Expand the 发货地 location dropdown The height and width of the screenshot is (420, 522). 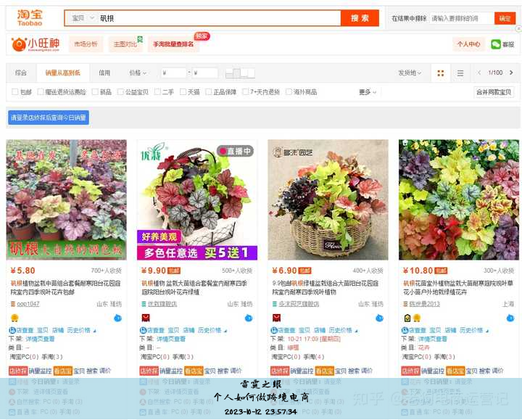[x=409, y=73]
